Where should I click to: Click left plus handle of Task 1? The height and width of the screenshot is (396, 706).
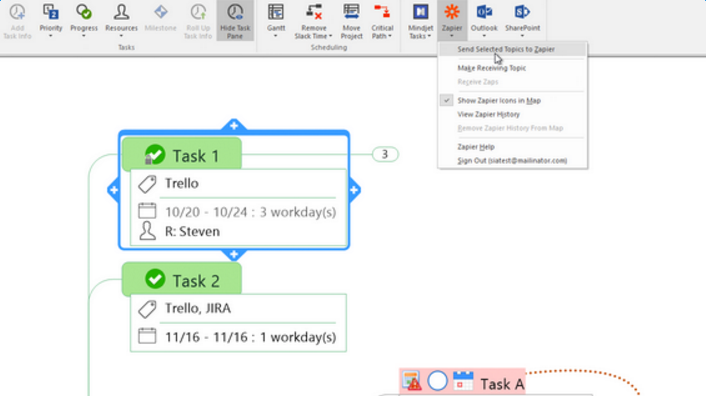pos(113,190)
